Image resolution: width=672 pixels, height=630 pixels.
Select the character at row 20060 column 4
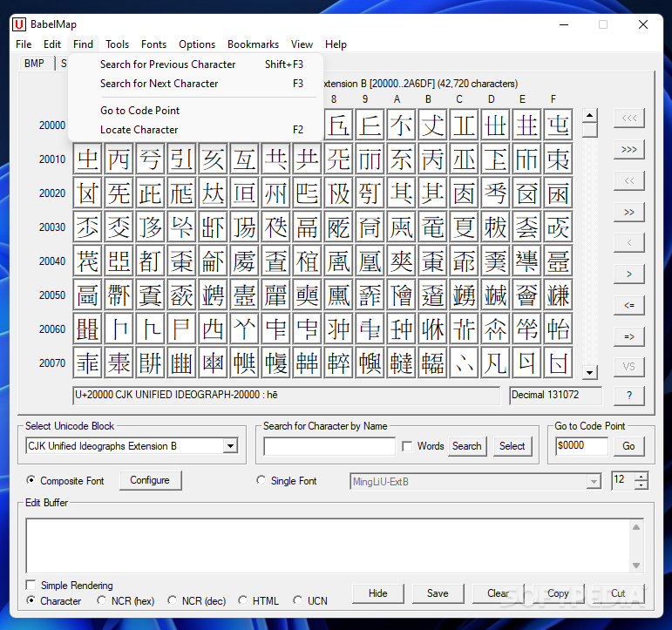pyautogui.click(x=213, y=329)
